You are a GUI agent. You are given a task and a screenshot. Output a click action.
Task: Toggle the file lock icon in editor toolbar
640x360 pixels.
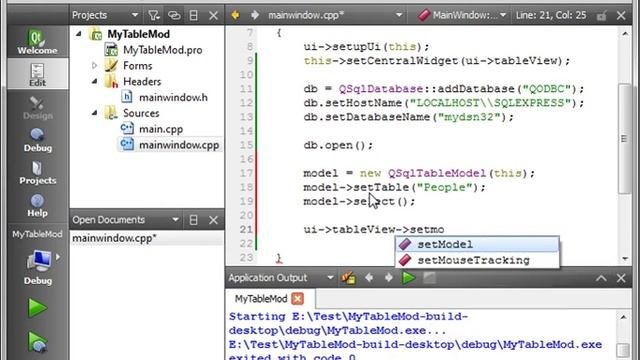pos(601,16)
